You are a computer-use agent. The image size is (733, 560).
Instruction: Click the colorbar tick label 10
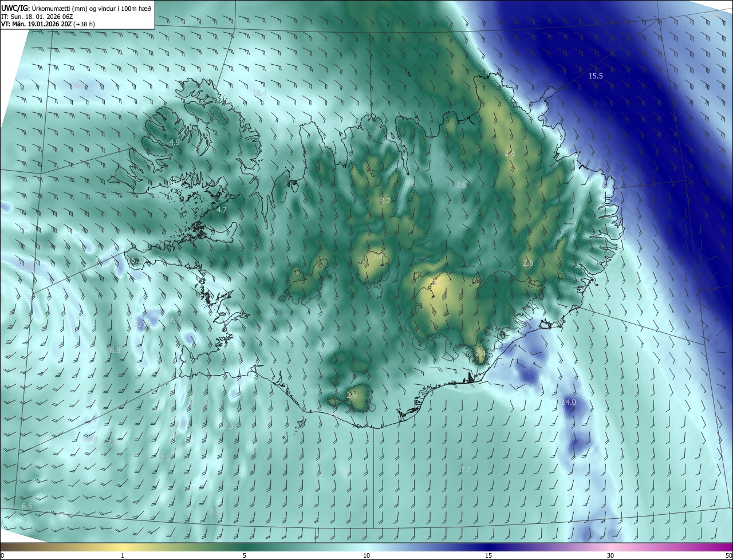pos(366,555)
